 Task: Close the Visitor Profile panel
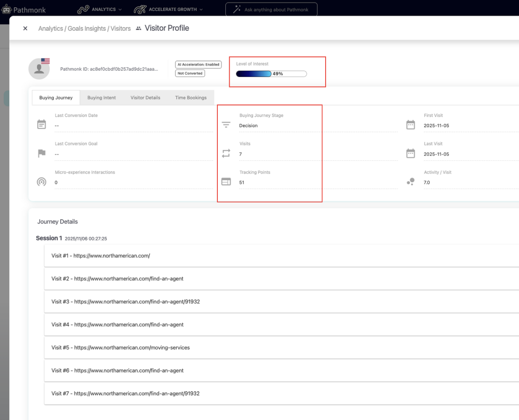(25, 29)
